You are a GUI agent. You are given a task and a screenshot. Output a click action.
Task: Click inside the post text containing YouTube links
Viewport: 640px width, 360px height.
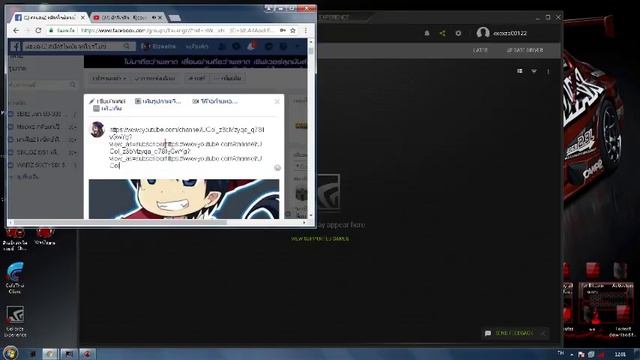click(187, 147)
